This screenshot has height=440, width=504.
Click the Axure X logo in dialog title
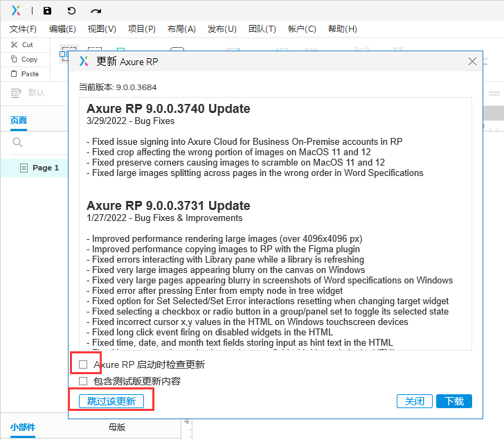(x=84, y=61)
